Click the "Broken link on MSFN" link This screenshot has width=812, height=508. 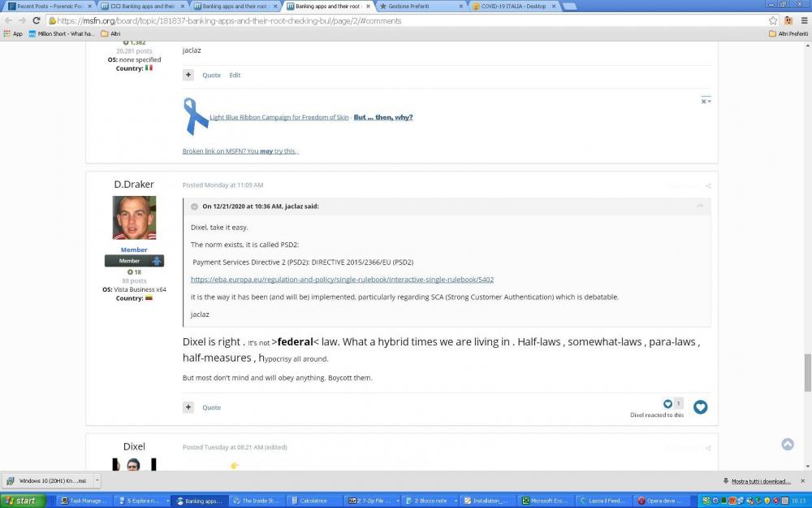point(240,151)
